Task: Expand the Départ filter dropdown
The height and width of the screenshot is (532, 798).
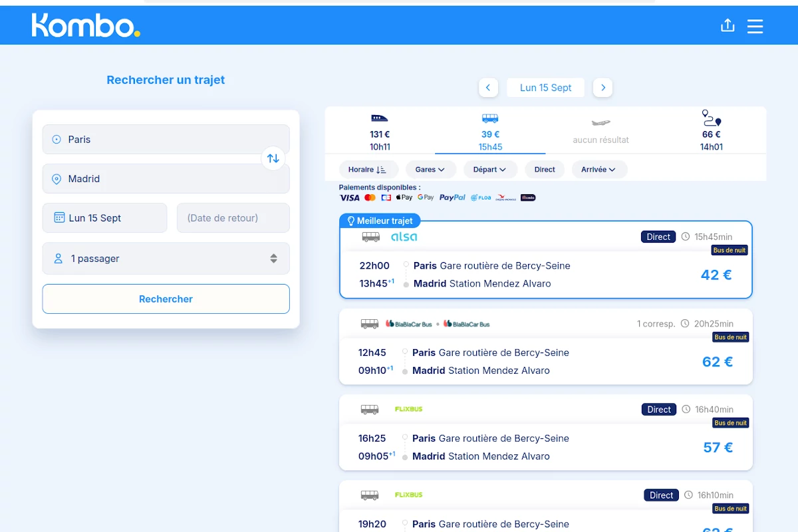Action: (491, 170)
